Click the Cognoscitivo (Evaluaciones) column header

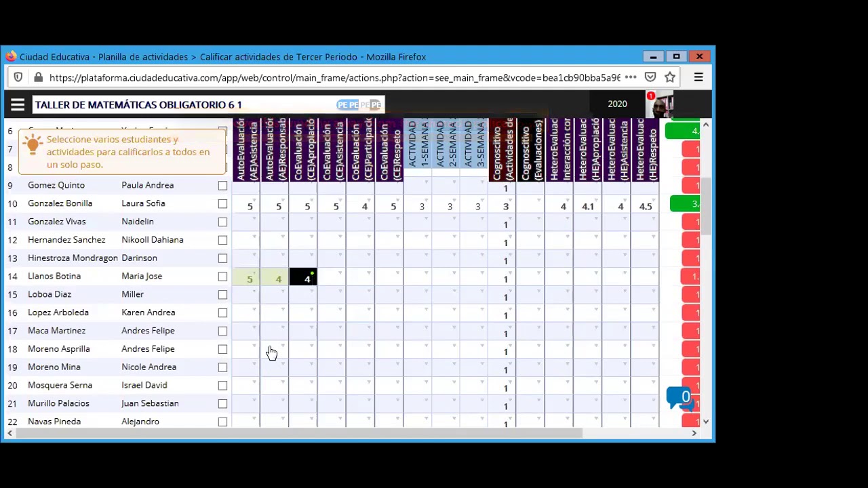(531, 150)
